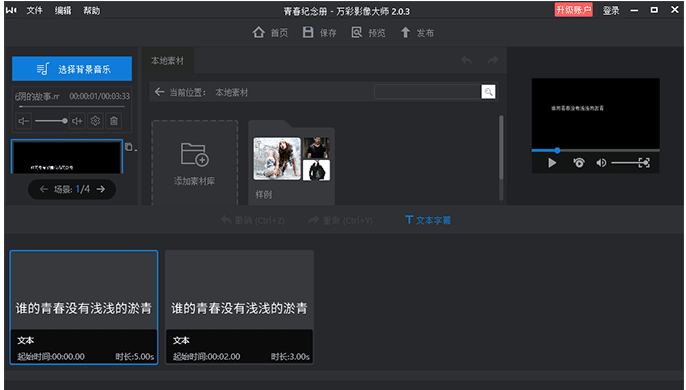Mute the preview player speaker

coord(601,163)
